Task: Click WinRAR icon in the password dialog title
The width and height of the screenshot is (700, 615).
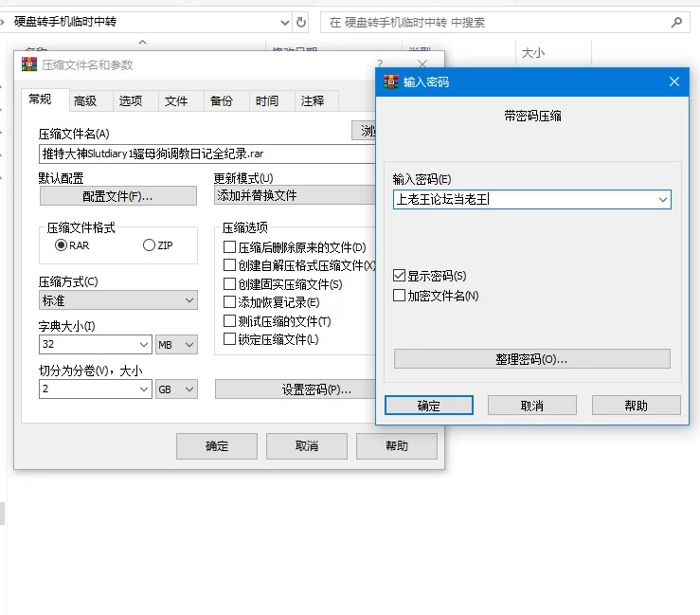Action: (391, 81)
